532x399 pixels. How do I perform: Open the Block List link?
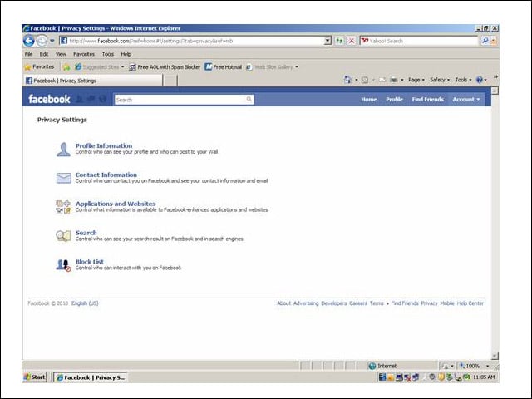click(90, 262)
